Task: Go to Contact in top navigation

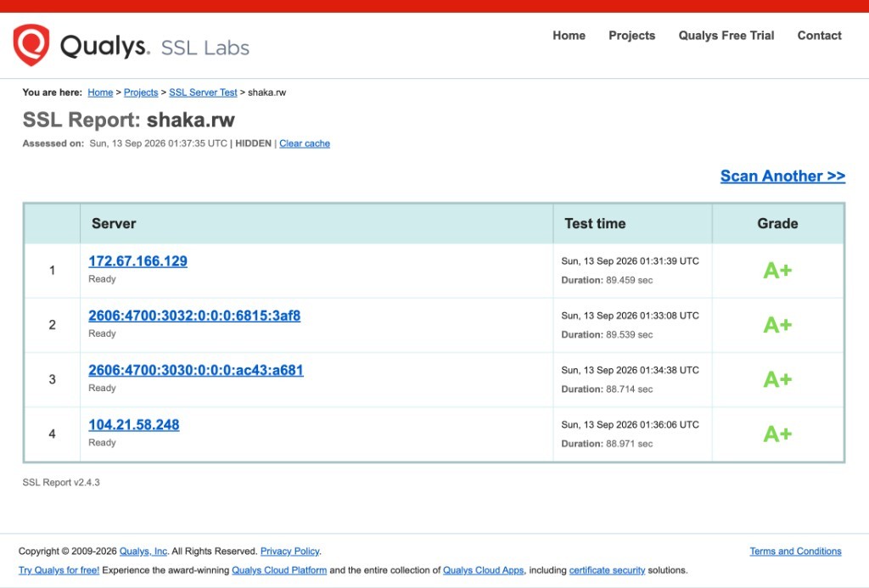Action: tap(819, 36)
